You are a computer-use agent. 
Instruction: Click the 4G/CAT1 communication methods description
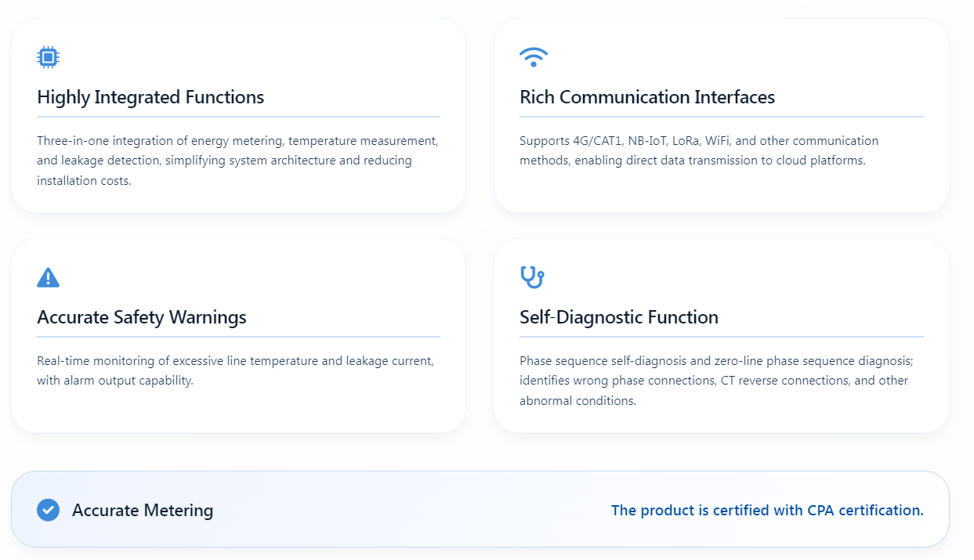[x=699, y=150]
